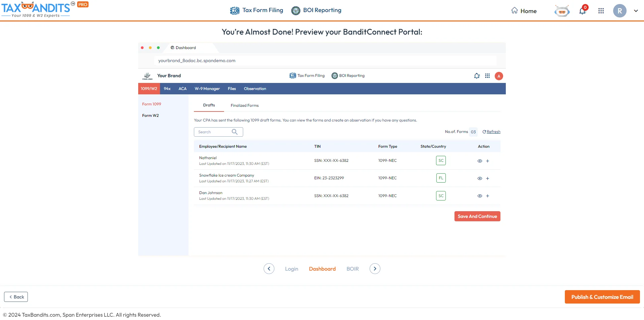Screen dimensions: 644x320
Task: Choose Form 1099 in the sidebar
Action: [152, 104]
